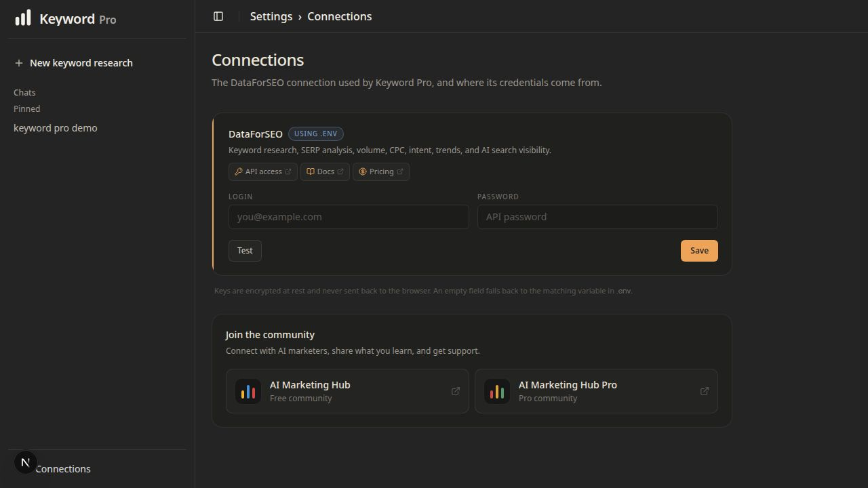Screen dimensions: 868x488
Task: Click the Test connection button
Action: tap(245, 251)
